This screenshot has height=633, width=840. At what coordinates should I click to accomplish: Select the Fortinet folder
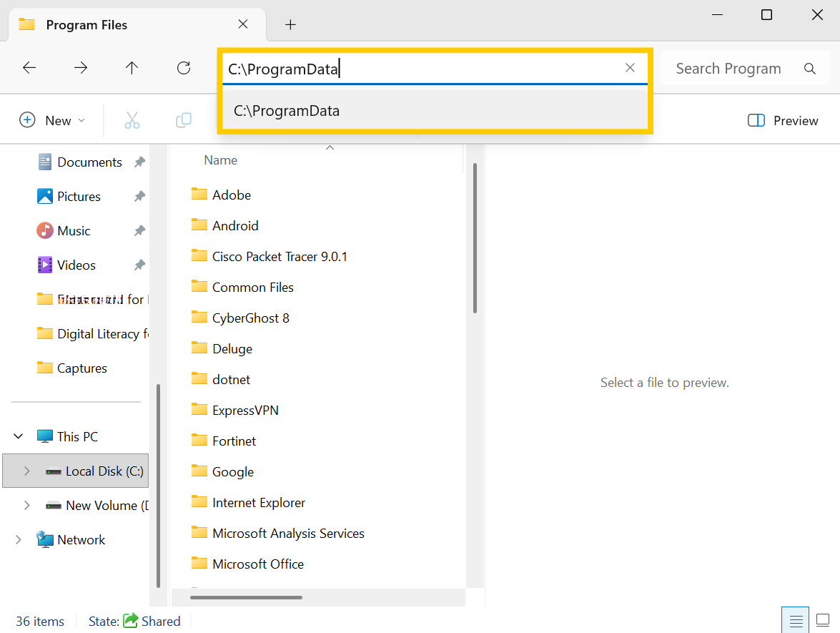click(224, 441)
